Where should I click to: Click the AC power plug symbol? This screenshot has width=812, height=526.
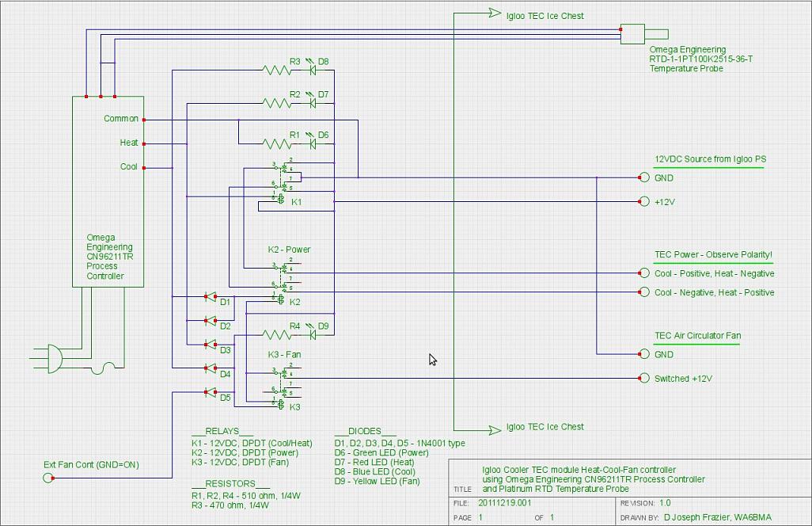tap(51, 358)
